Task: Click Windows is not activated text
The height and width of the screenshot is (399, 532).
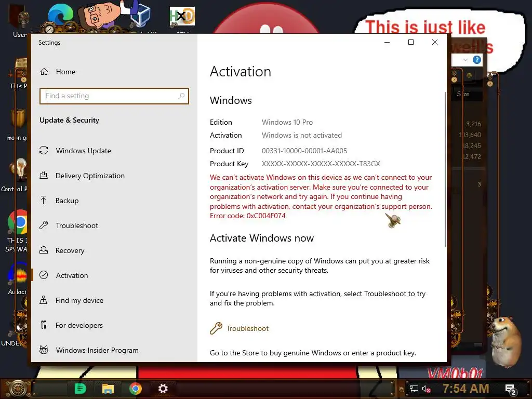Action: click(x=302, y=135)
